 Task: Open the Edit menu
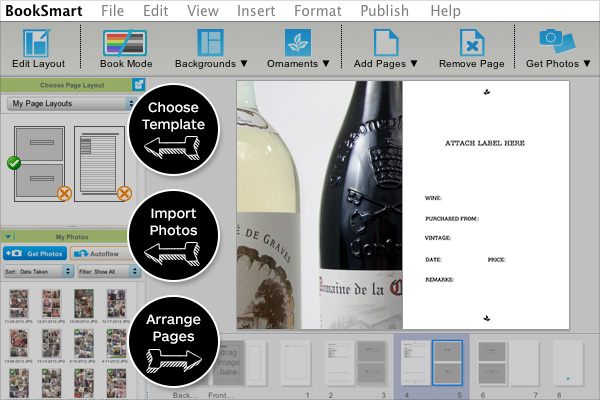156,11
